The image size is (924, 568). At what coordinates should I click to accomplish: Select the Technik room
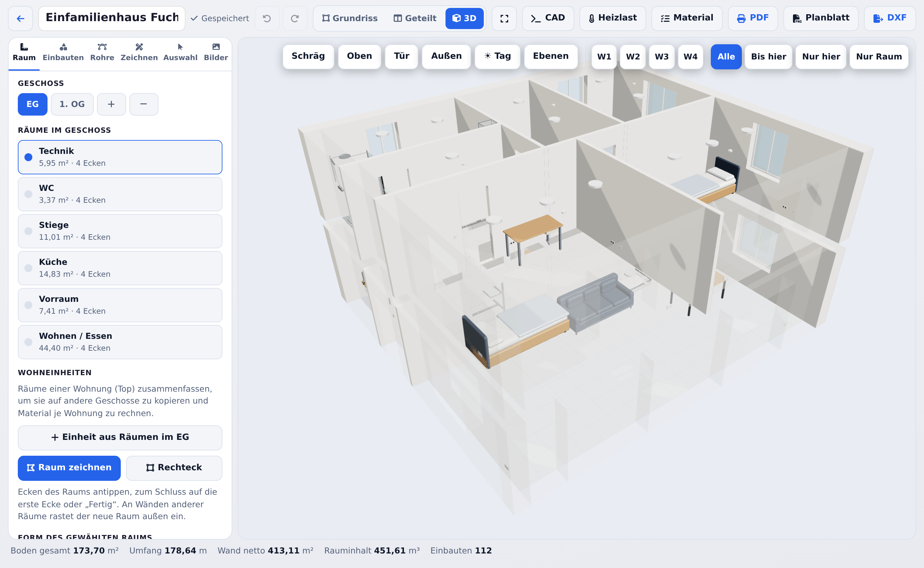coord(120,157)
